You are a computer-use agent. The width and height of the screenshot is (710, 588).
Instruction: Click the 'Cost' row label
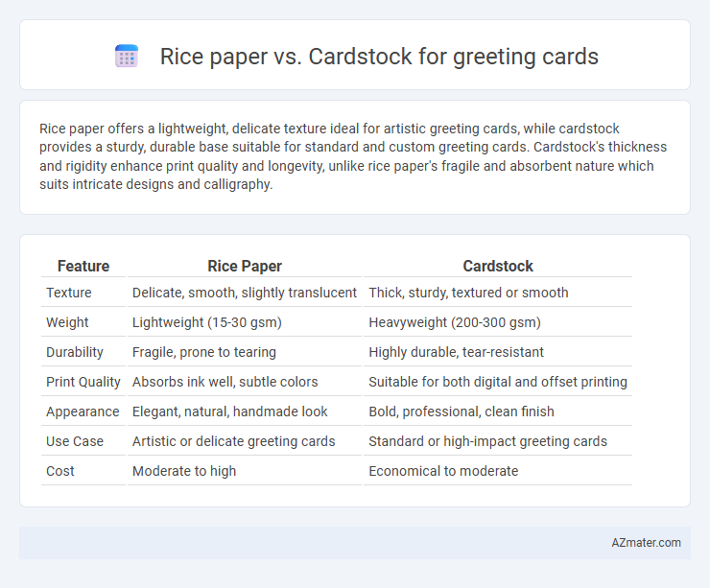click(60, 471)
